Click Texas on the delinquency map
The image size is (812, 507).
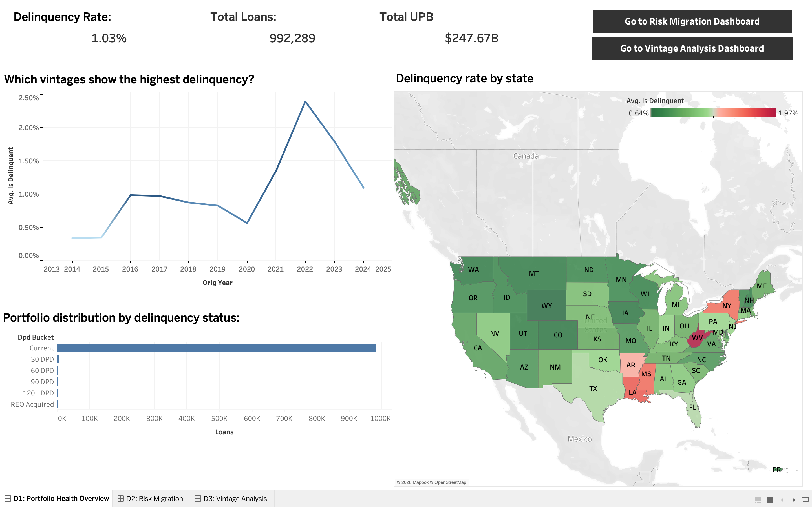593,388
